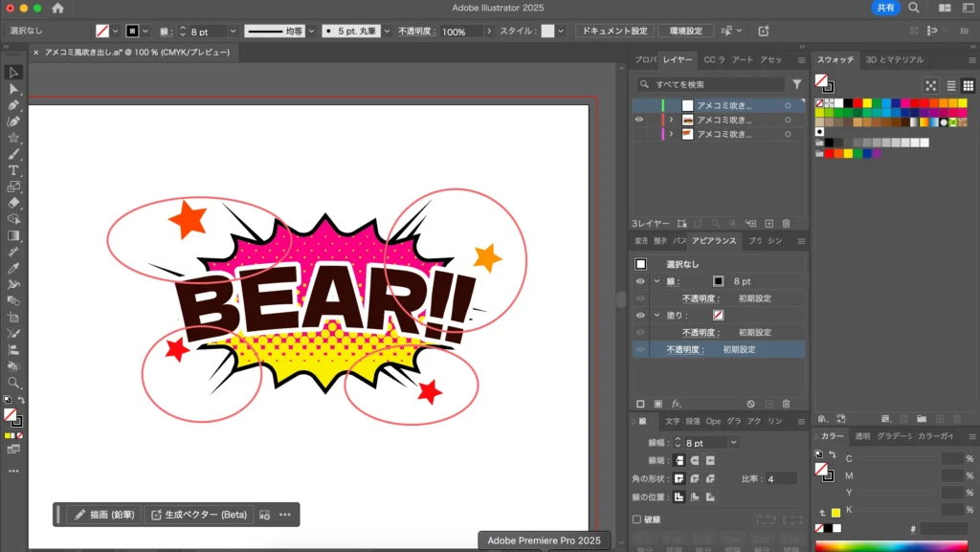Screen dimensions: 980x552
Task: Select the Selection (black arrow) tool
Action: click(x=13, y=73)
